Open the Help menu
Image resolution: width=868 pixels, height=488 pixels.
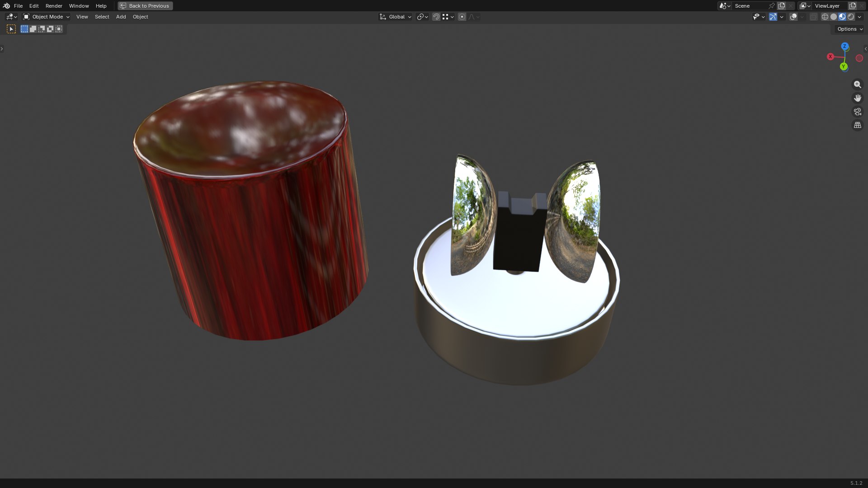point(101,6)
